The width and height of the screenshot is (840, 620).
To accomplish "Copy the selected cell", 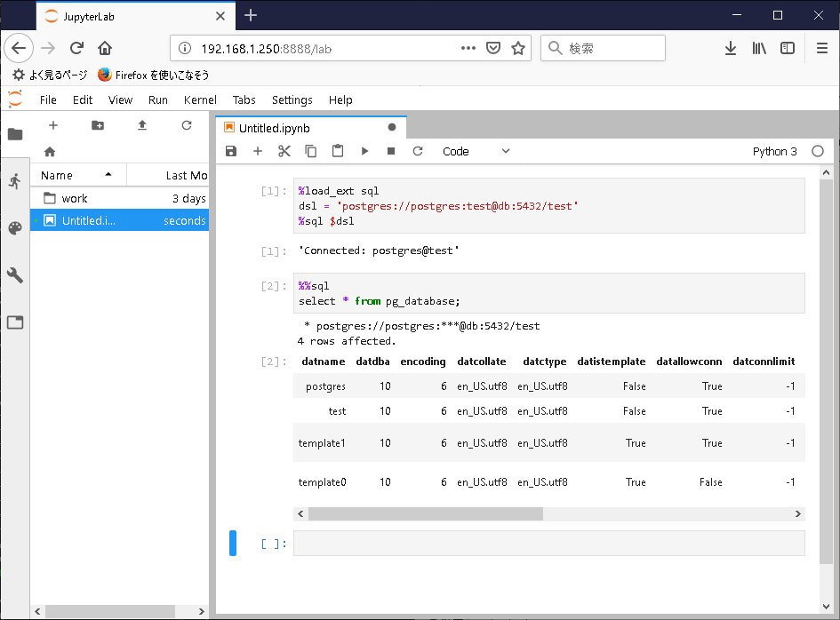I will pos(311,151).
